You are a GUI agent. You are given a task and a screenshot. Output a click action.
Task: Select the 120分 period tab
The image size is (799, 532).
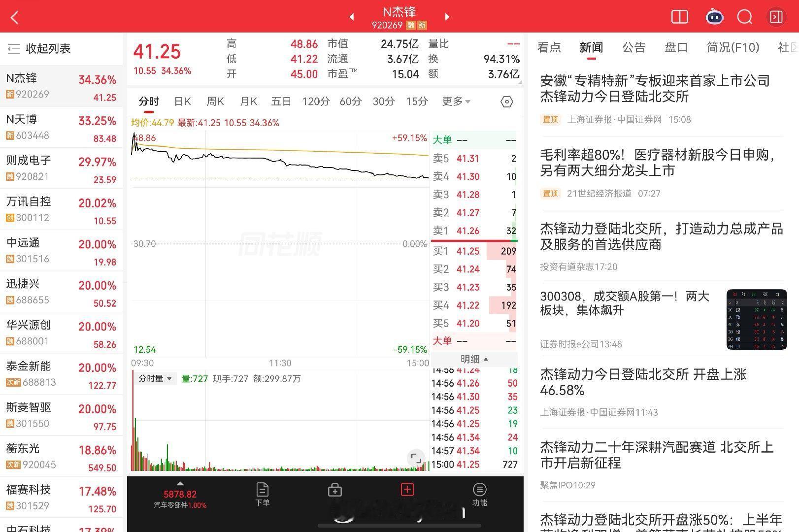point(316,101)
